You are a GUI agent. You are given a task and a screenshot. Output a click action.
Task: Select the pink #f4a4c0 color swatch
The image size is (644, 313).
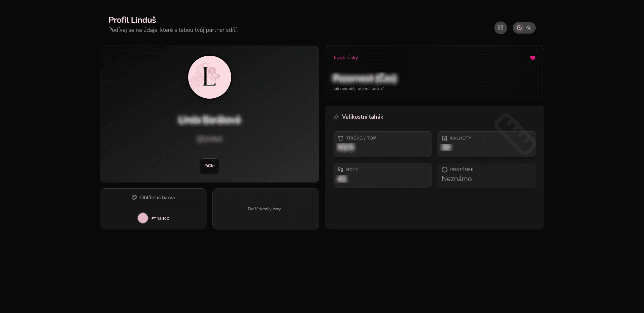click(143, 218)
